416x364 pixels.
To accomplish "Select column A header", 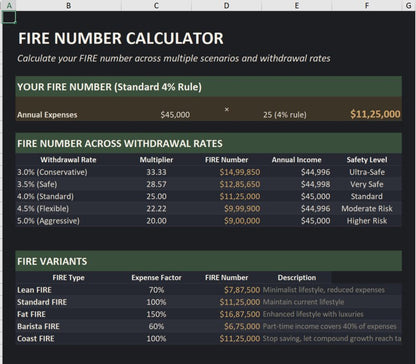I will (x=9, y=5).
